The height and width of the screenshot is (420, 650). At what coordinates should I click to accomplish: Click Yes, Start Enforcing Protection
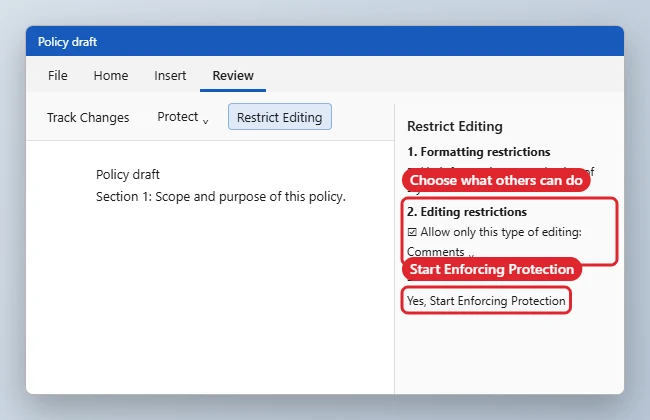(x=486, y=301)
